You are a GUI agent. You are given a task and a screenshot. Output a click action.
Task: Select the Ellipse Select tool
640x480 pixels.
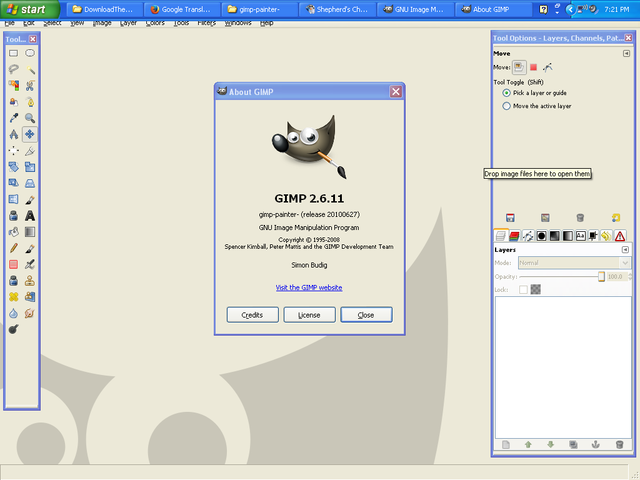tap(30, 53)
